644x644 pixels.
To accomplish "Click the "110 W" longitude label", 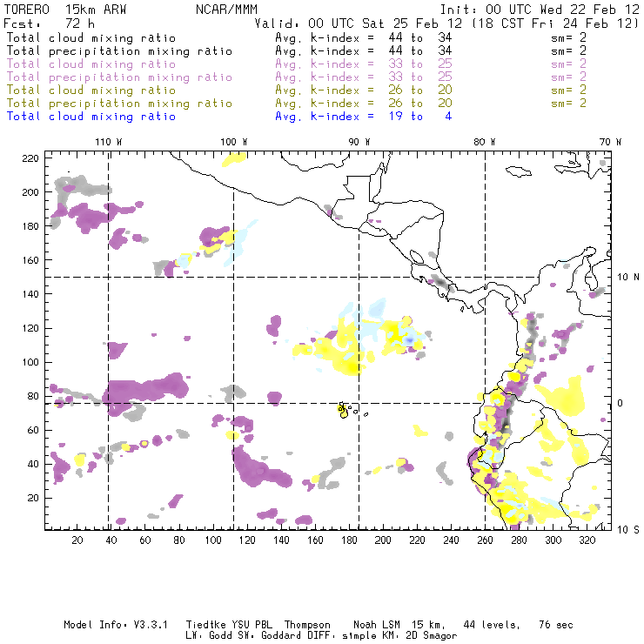I will (x=109, y=142).
